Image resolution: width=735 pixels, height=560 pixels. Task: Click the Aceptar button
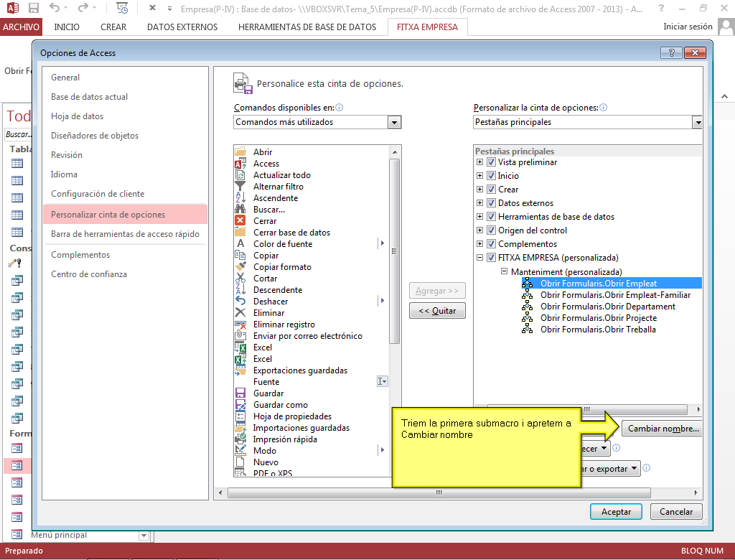(616, 512)
